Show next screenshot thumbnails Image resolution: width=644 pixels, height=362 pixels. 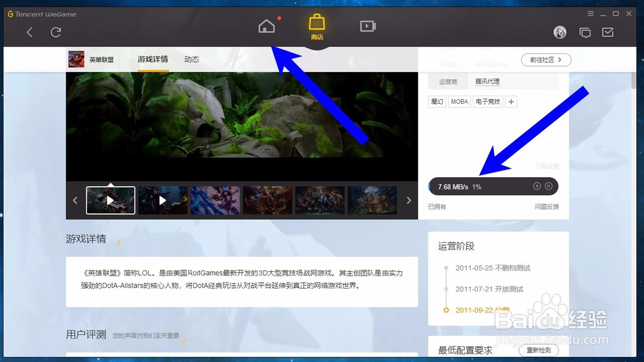(409, 200)
